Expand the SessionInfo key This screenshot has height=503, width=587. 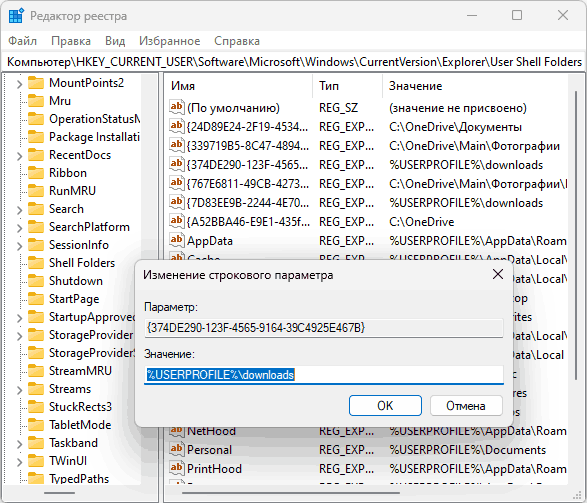(19, 246)
